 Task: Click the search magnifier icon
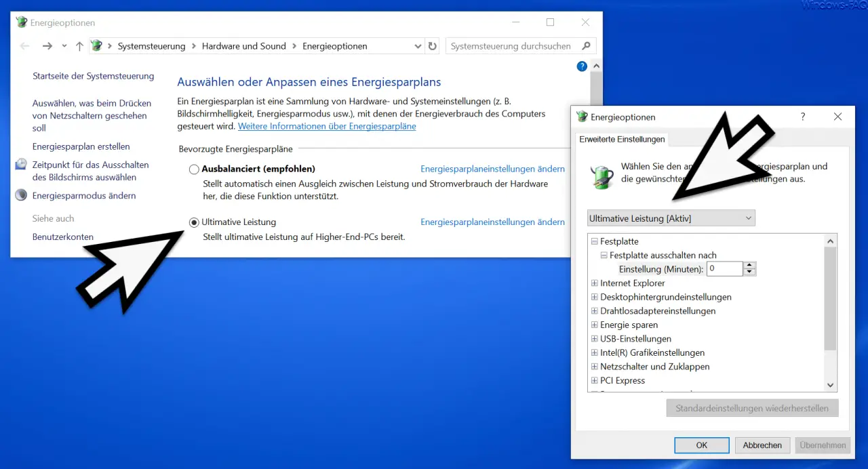click(587, 46)
